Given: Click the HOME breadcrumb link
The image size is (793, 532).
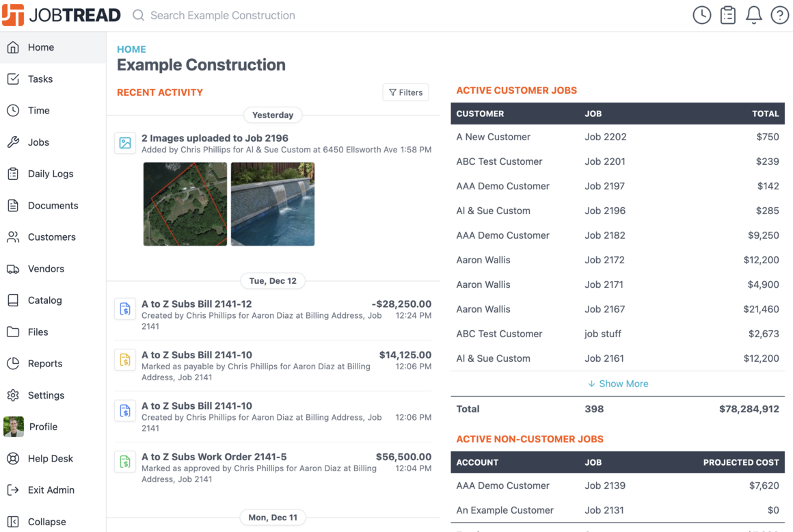Looking at the screenshot, I should tap(131, 49).
